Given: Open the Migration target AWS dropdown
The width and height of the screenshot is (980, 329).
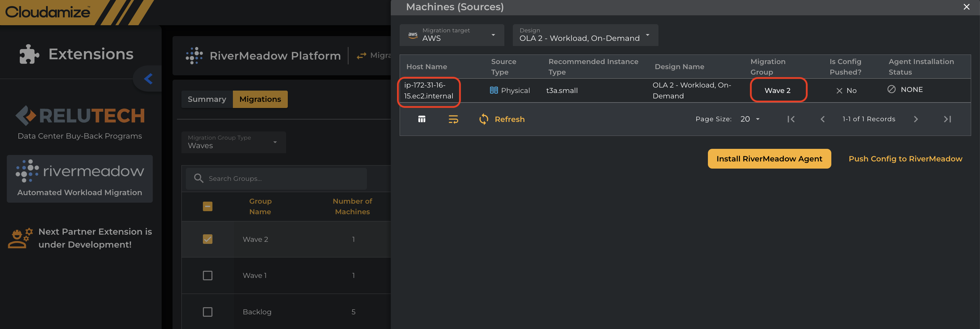Looking at the screenshot, I should tap(452, 35).
